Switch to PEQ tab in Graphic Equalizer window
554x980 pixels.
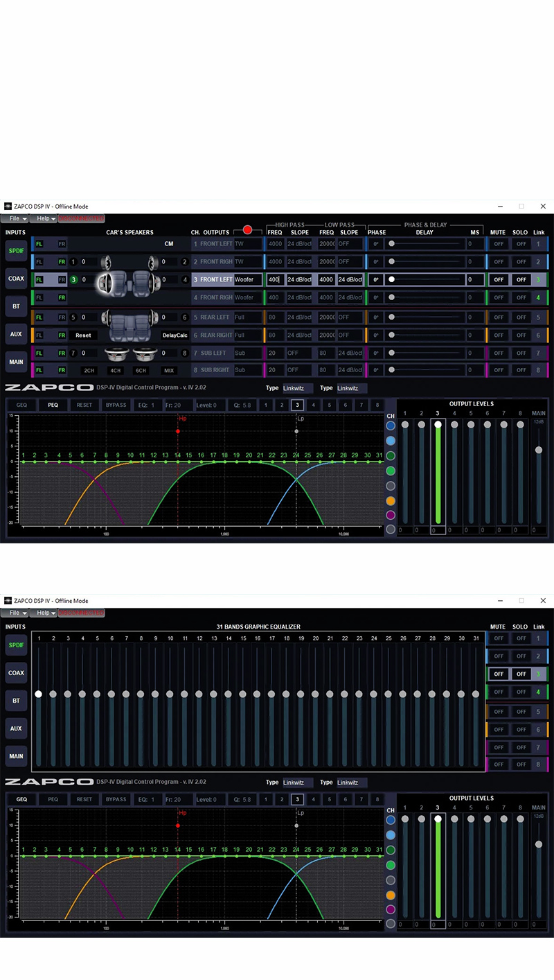[x=53, y=799]
